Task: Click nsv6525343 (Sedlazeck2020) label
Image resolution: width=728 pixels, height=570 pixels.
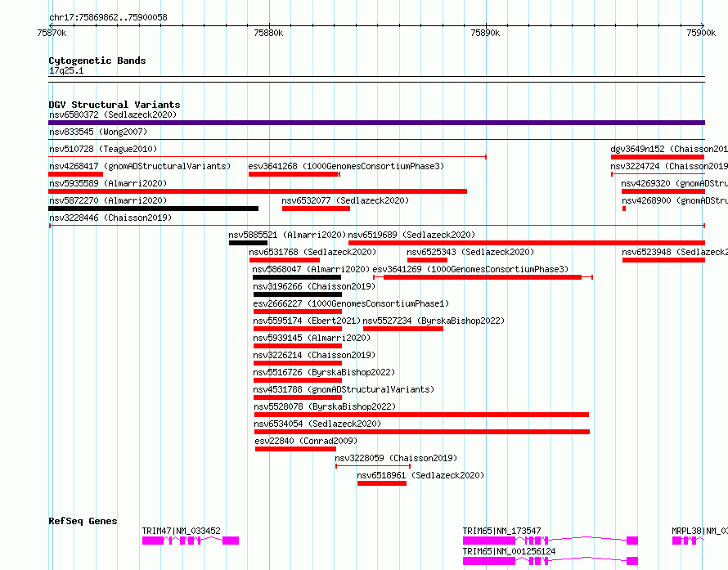Action: click(470, 252)
